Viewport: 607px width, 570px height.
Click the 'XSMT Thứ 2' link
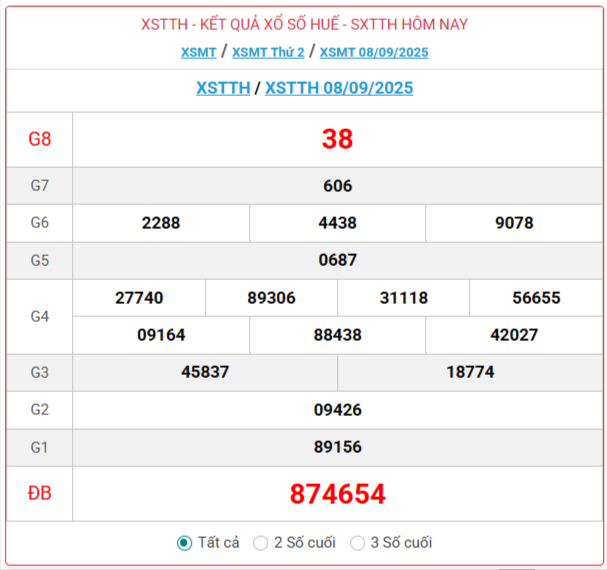pos(268,52)
